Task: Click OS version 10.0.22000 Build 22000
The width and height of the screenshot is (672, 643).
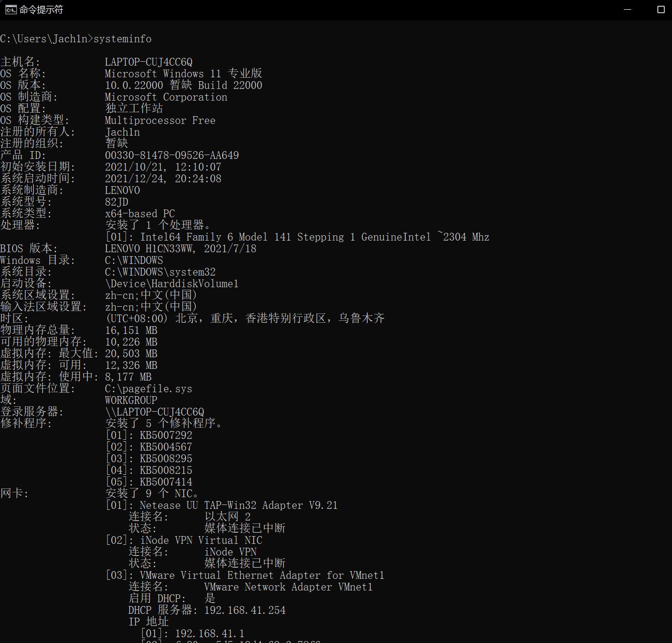Action: pyautogui.click(x=183, y=86)
